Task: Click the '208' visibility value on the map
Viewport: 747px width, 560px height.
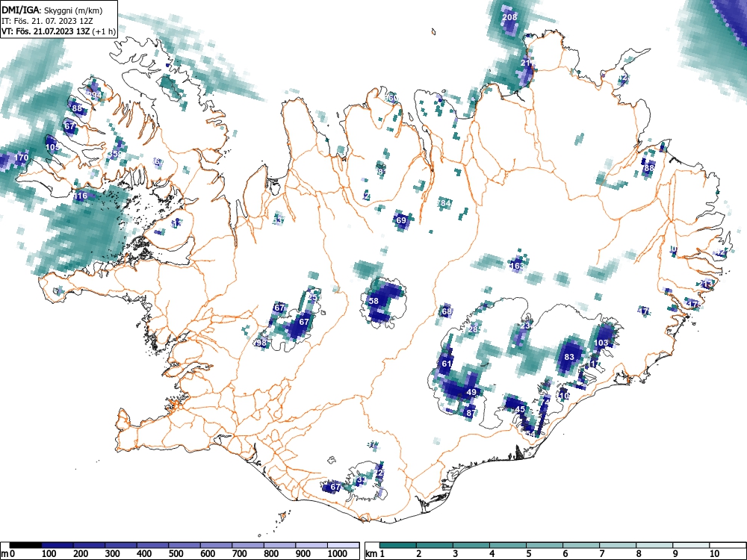Action: [509, 17]
